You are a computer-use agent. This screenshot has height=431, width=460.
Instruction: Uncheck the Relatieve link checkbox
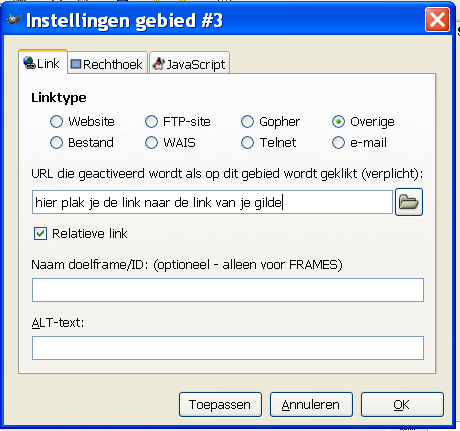(40, 233)
